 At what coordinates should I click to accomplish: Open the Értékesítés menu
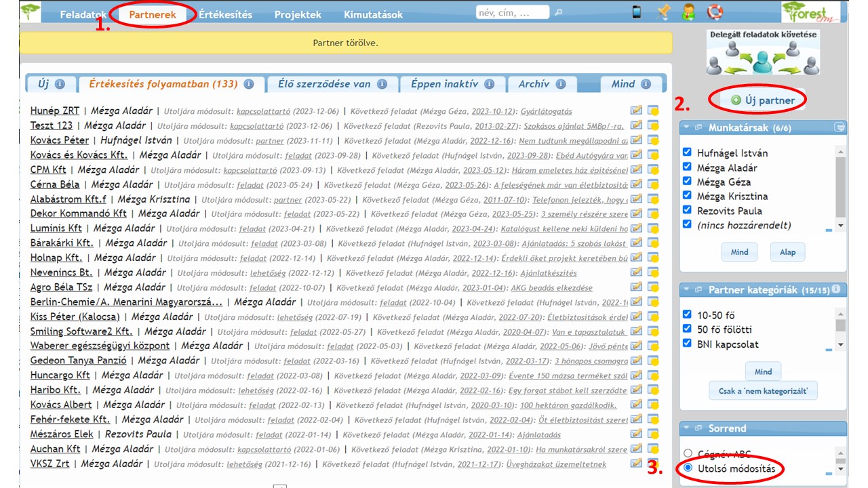(225, 15)
